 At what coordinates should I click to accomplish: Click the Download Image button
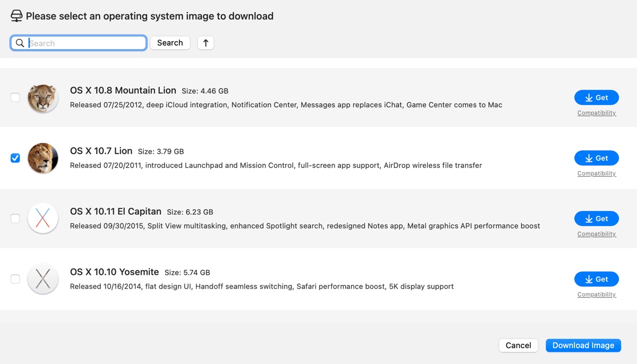point(583,345)
